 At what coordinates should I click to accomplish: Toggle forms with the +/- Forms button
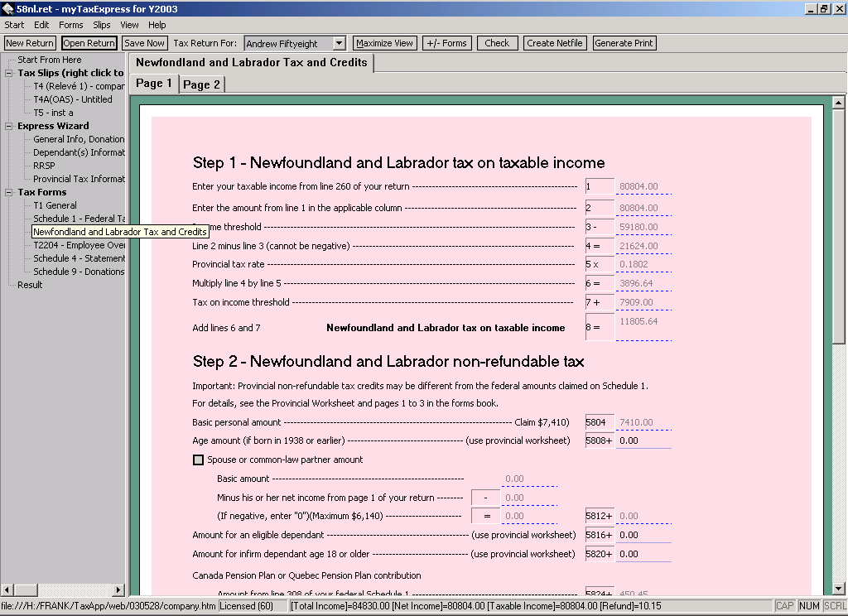(x=446, y=43)
